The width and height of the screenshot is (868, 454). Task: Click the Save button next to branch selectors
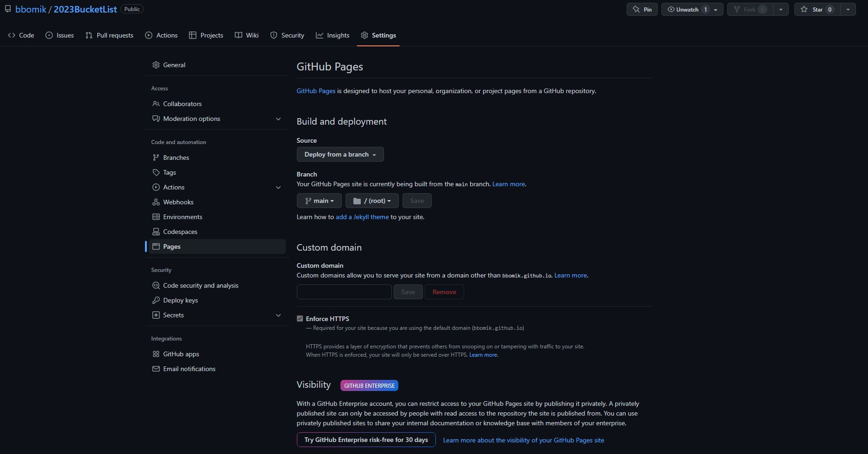pyautogui.click(x=417, y=201)
